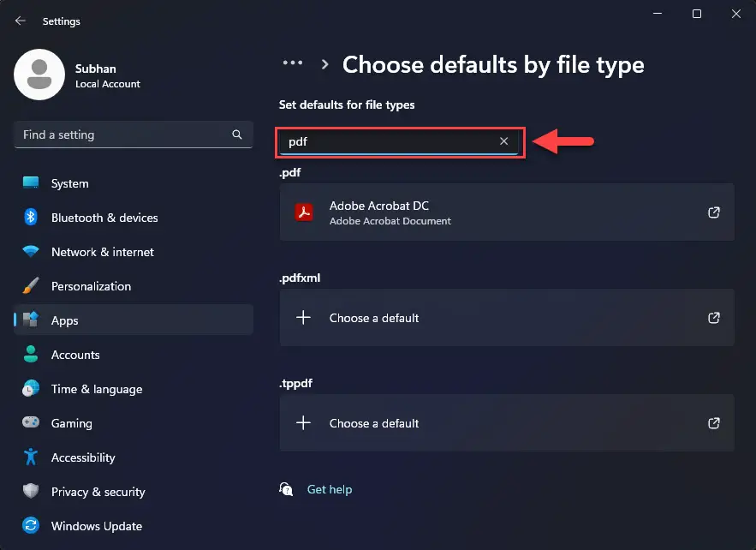Go to Network & internet settings

(x=102, y=252)
